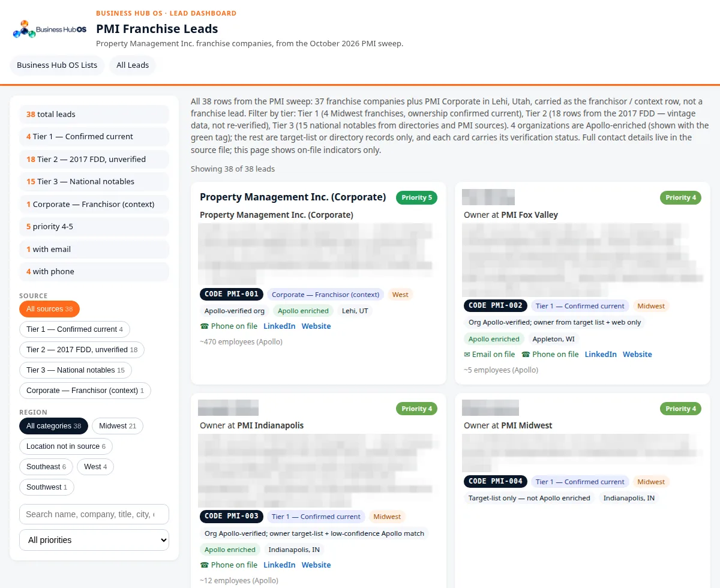Select 1 Corporate — Franchisor stat
Image resolution: width=720 pixels, height=588 pixels.
point(94,204)
